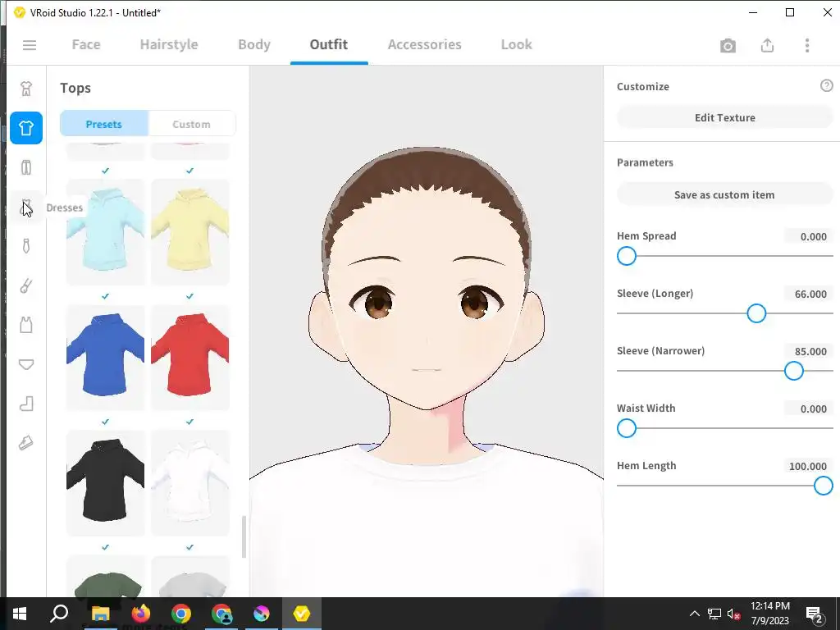Click the Edit Texture button
This screenshot has width=840, height=630.
[x=725, y=117]
